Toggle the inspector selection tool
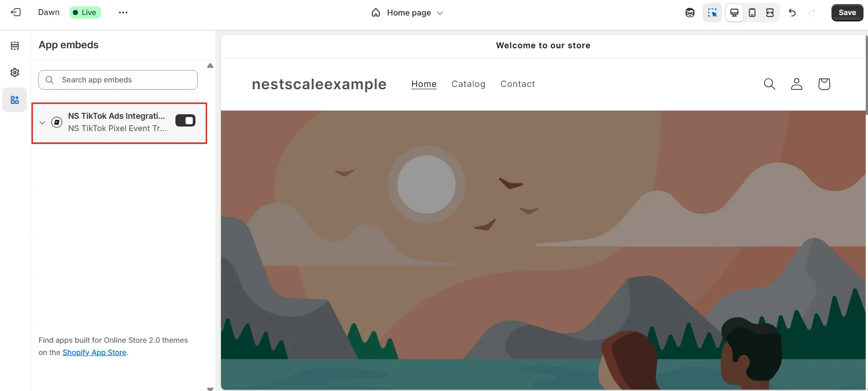 pos(712,13)
